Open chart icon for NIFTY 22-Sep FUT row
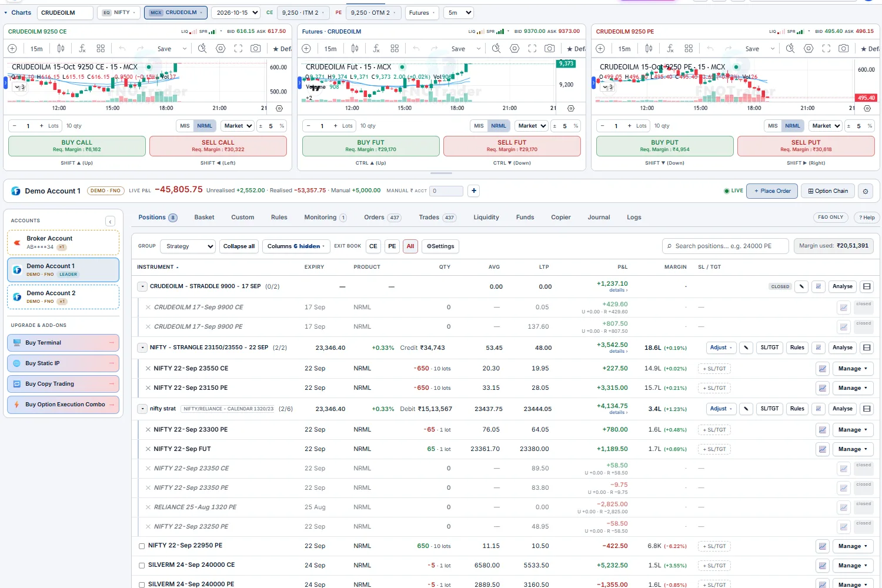882x588 pixels. [x=823, y=449]
